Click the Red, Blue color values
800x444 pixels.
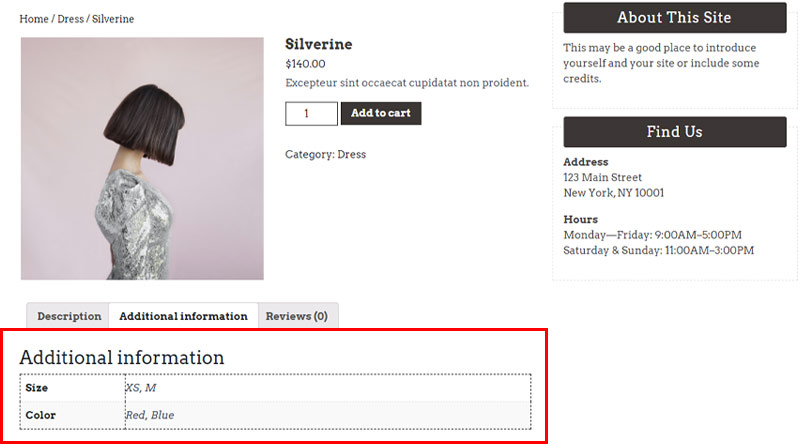[150, 415]
